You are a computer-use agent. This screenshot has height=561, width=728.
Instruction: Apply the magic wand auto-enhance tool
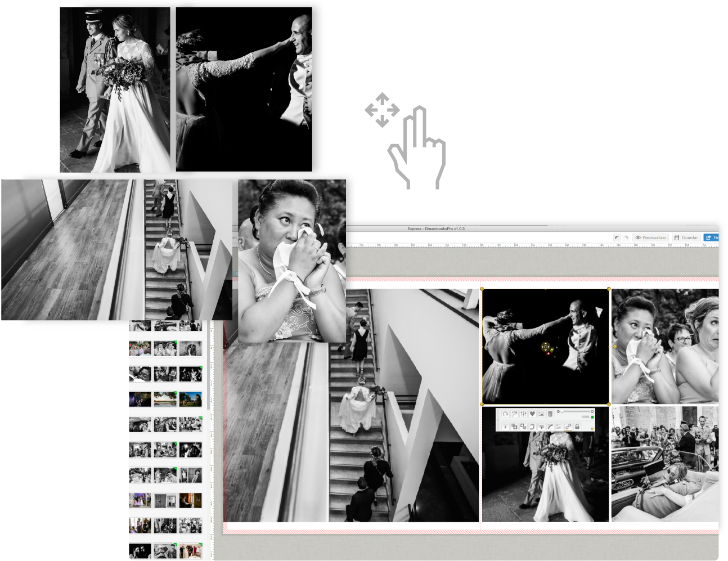point(514,414)
